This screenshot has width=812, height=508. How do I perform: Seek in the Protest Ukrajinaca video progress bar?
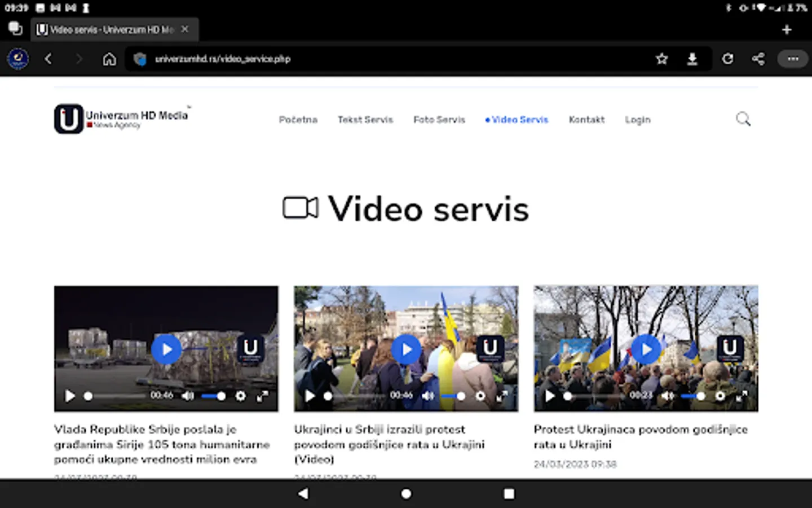[x=594, y=396]
